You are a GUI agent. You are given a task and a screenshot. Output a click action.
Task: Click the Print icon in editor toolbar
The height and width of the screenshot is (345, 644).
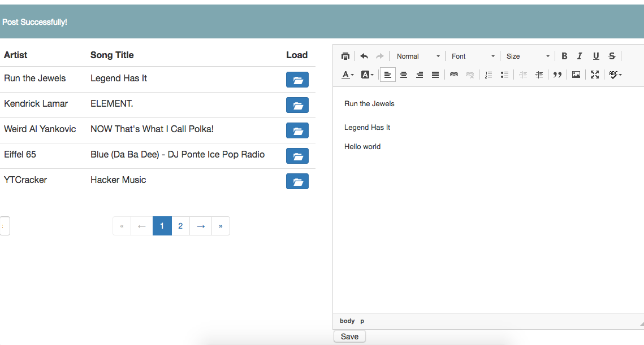[345, 56]
